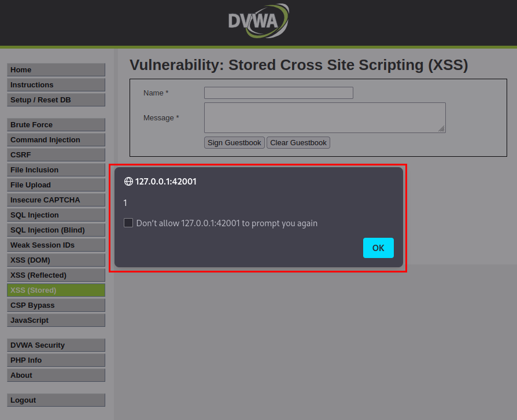517x420 pixels.
Task: Open PHP Info page
Action: click(x=56, y=360)
